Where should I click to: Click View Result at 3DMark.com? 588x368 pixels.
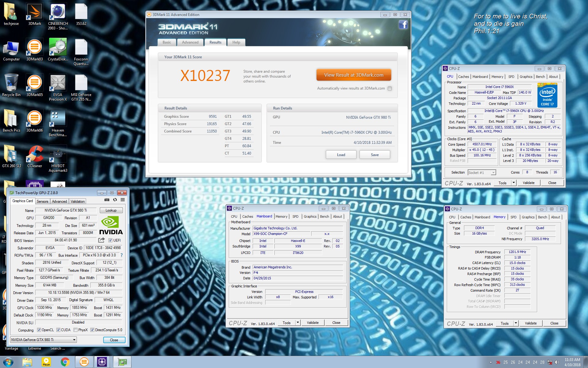coord(354,75)
